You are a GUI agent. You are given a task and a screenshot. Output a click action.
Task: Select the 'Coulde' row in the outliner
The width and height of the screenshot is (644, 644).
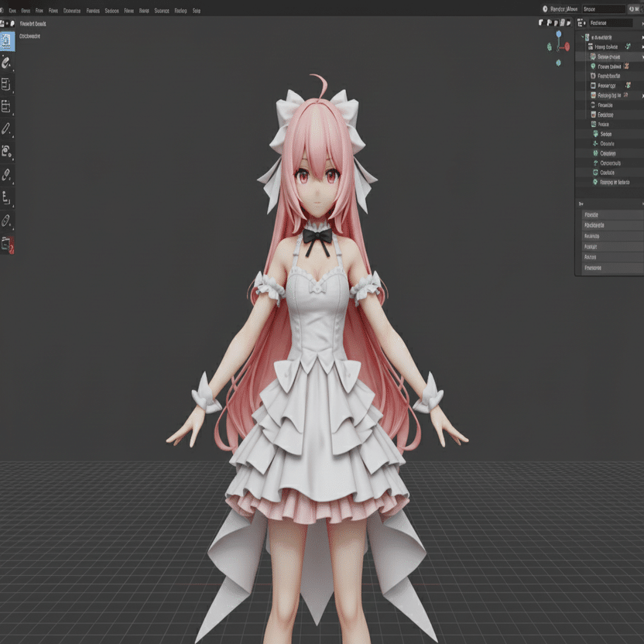609,173
